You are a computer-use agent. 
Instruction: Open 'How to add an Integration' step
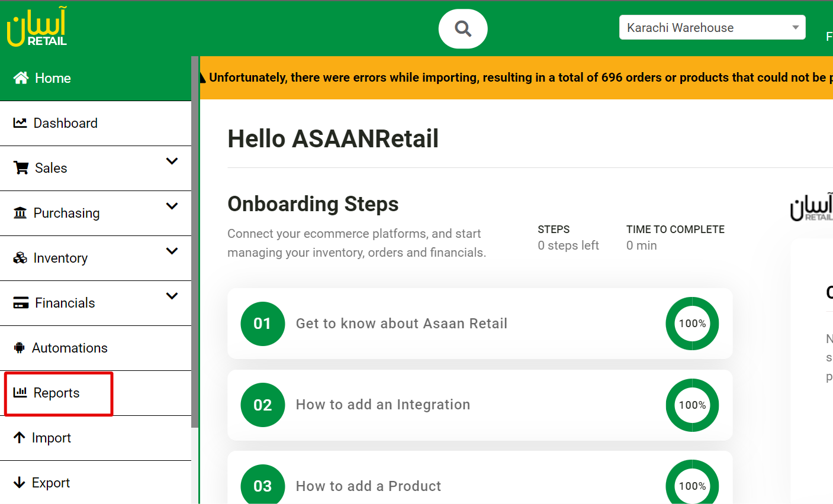[x=480, y=405]
